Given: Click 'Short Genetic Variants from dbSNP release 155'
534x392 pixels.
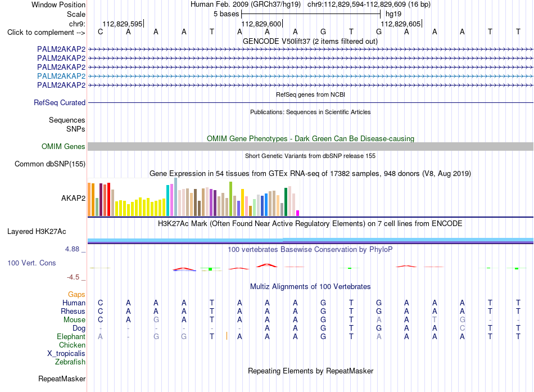Looking at the screenshot, I should (x=310, y=156).
